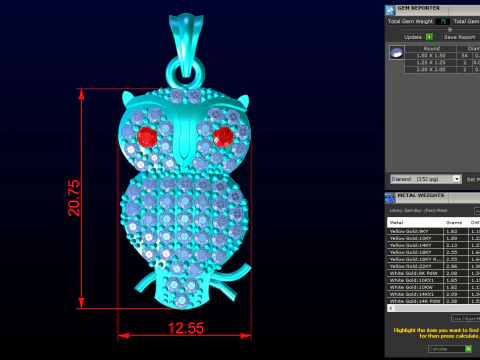Select the Yellow Gold:18KY row

point(433,252)
